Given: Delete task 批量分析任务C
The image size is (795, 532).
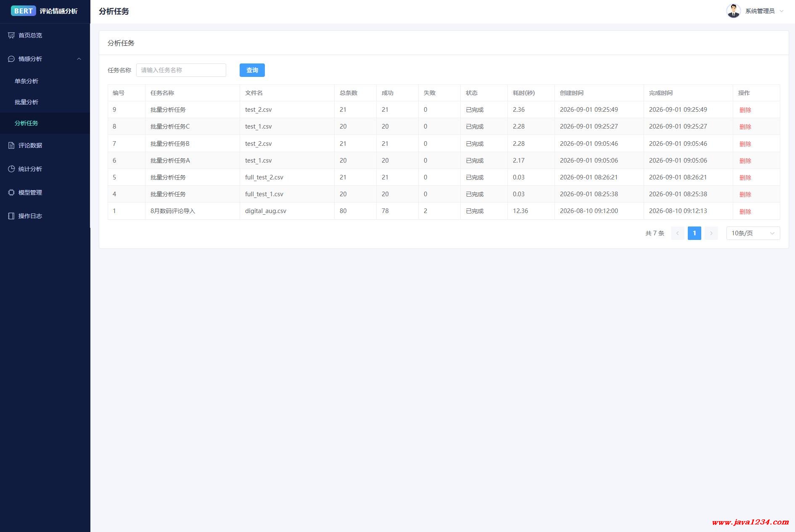Looking at the screenshot, I should [745, 126].
